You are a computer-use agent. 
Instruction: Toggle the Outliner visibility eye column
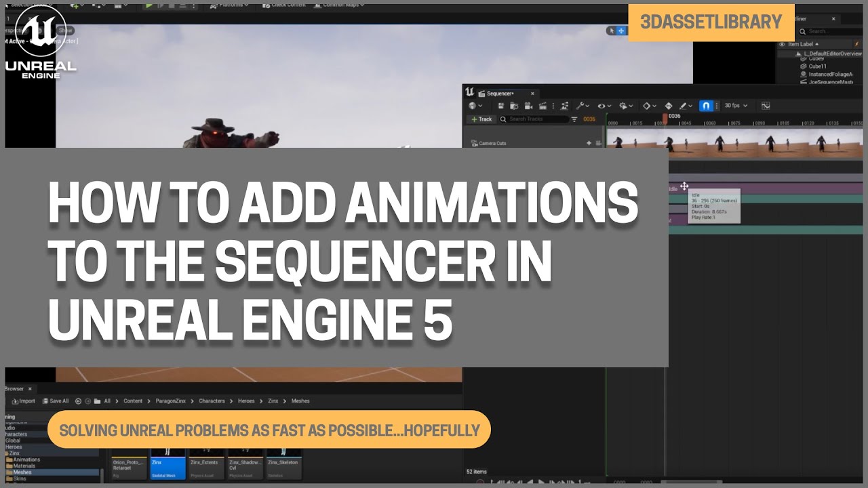coord(782,44)
